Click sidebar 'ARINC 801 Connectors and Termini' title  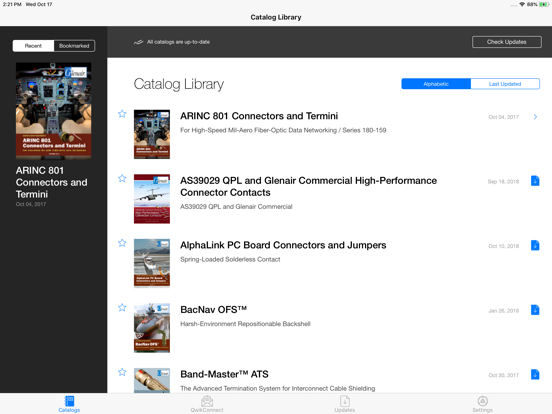click(x=51, y=182)
